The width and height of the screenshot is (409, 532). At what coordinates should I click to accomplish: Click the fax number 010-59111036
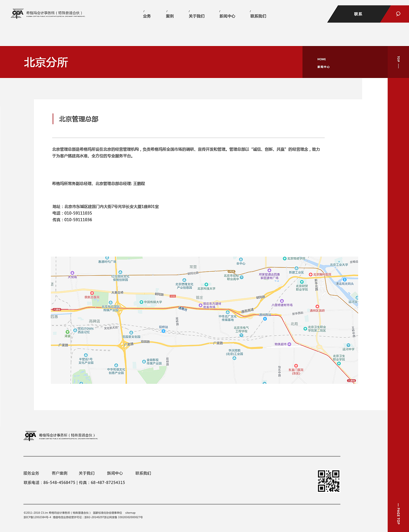point(78,220)
